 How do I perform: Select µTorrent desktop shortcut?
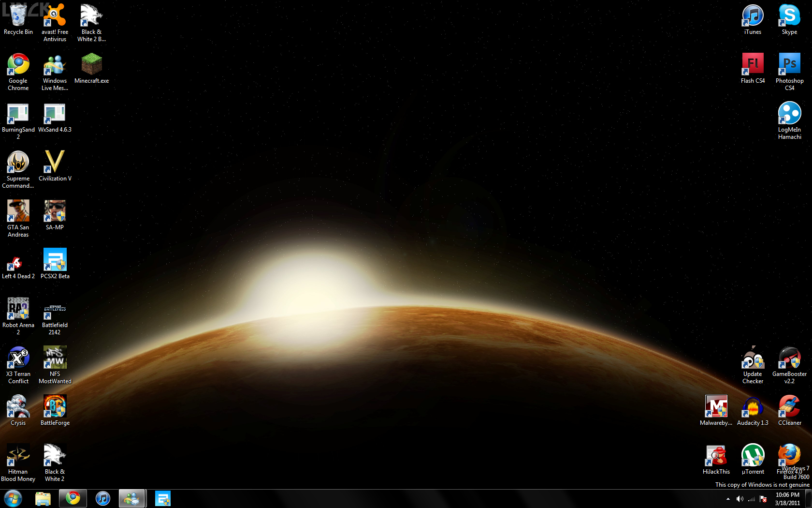coord(753,459)
